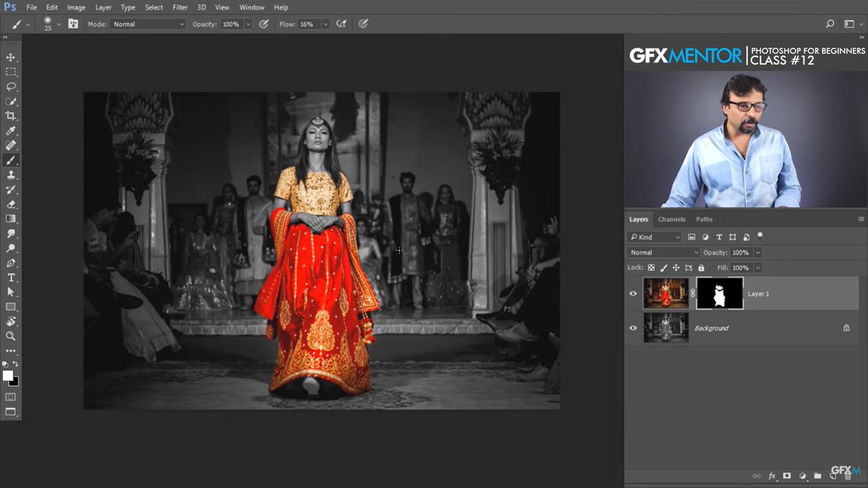The width and height of the screenshot is (868, 488).
Task: Open the brush Mode dropdown in options bar
Action: (148, 24)
